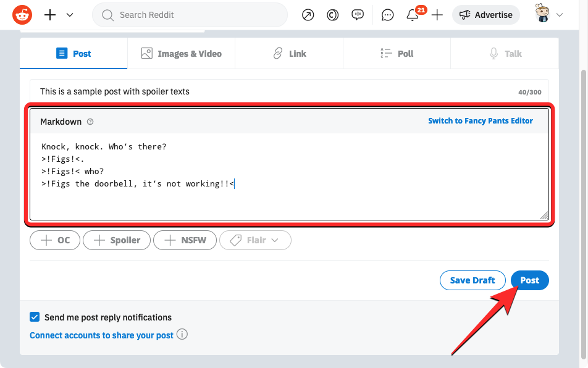Click the Reddit logo home icon
The height and width of the screenshot is (368, 588).
(22, 15)
